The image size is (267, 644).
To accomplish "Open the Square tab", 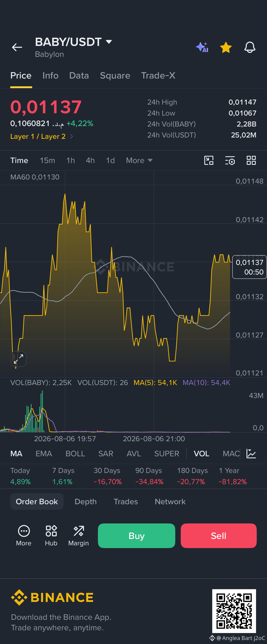I will click(x=115, y=76).
